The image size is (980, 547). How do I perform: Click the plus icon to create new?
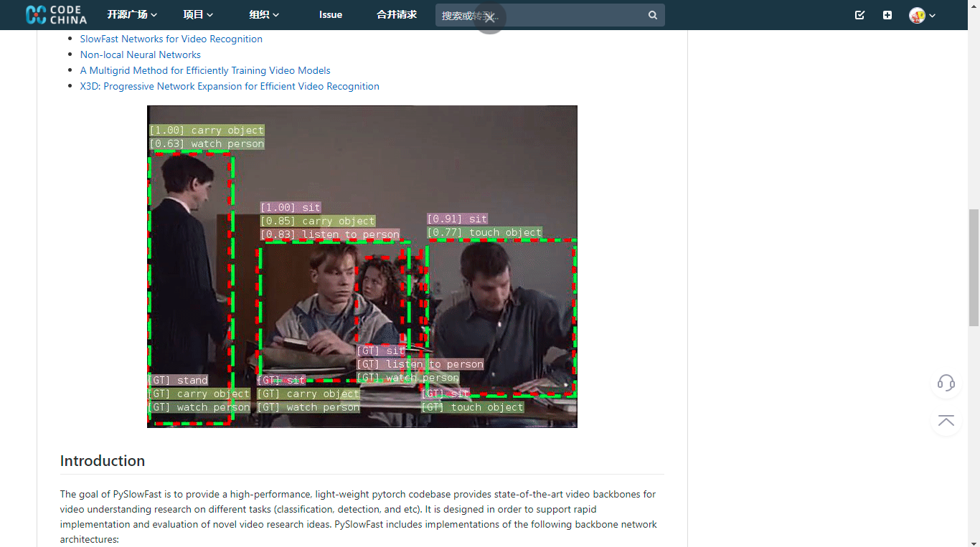point(887,14)
